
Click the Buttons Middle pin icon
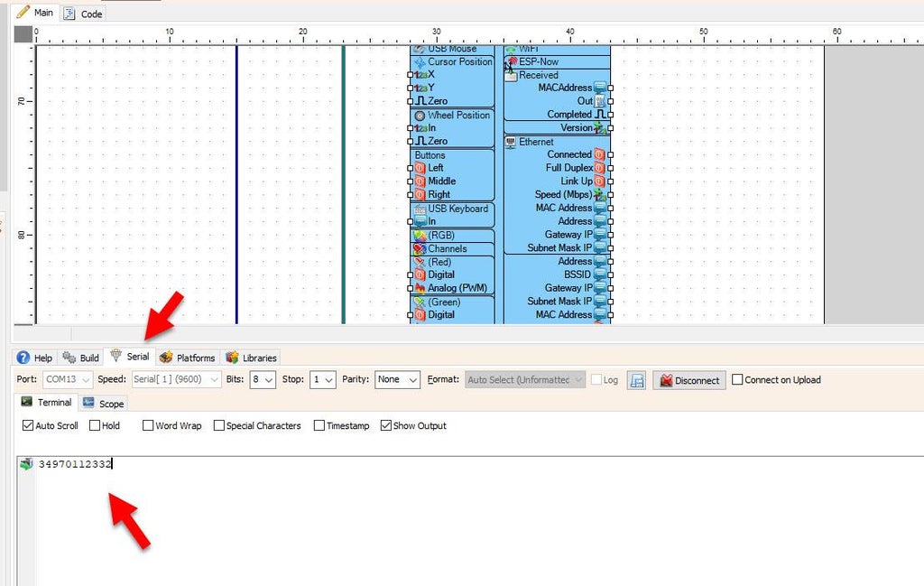(x=420, y=181)
